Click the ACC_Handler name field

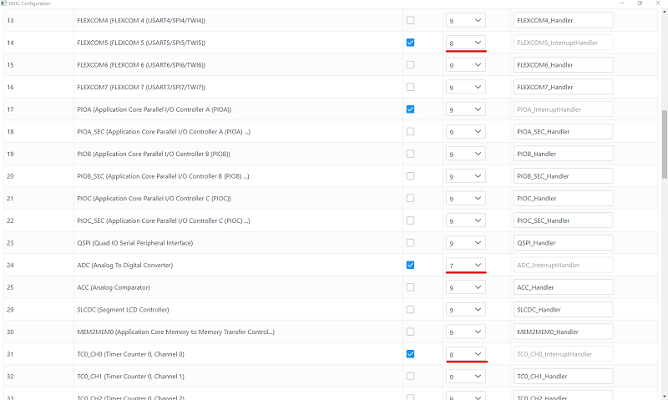click(562, 287)
